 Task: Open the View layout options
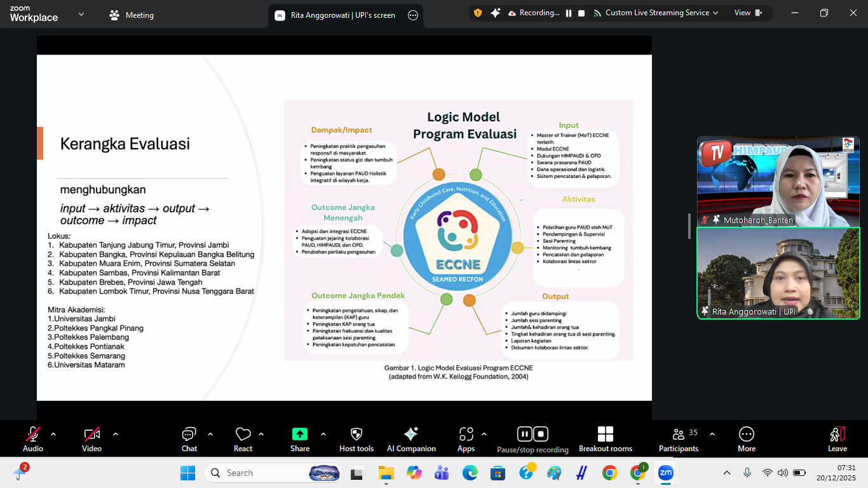(748, 13)
